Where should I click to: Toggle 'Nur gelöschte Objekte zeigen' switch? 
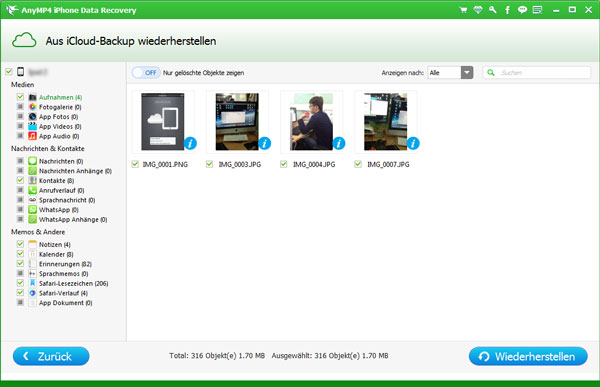[x=146, y=73]
